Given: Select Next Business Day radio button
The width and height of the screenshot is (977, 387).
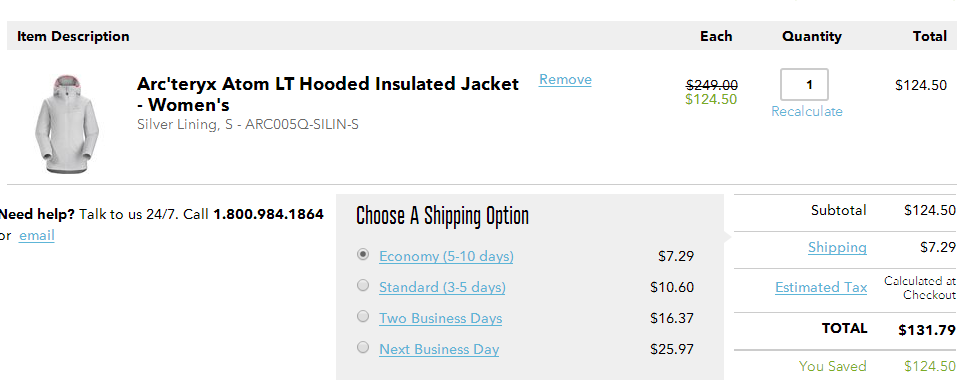Looking at the screenshot, I should click(363, 347).
